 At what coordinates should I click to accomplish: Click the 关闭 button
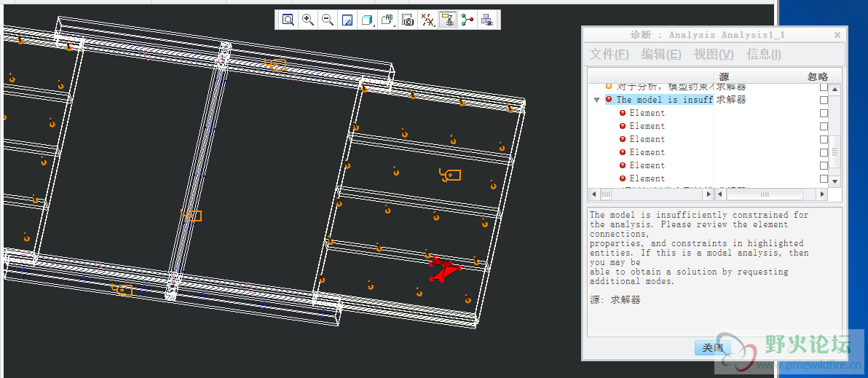coord(712,348)
